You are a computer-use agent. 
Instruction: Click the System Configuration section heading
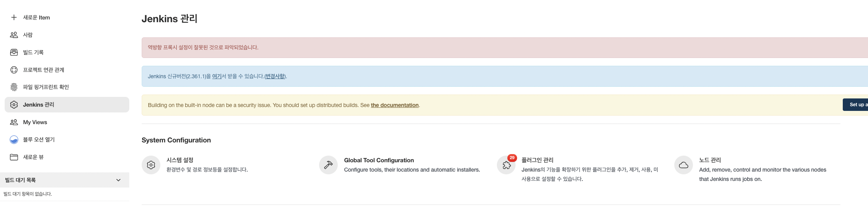[176, 140]
